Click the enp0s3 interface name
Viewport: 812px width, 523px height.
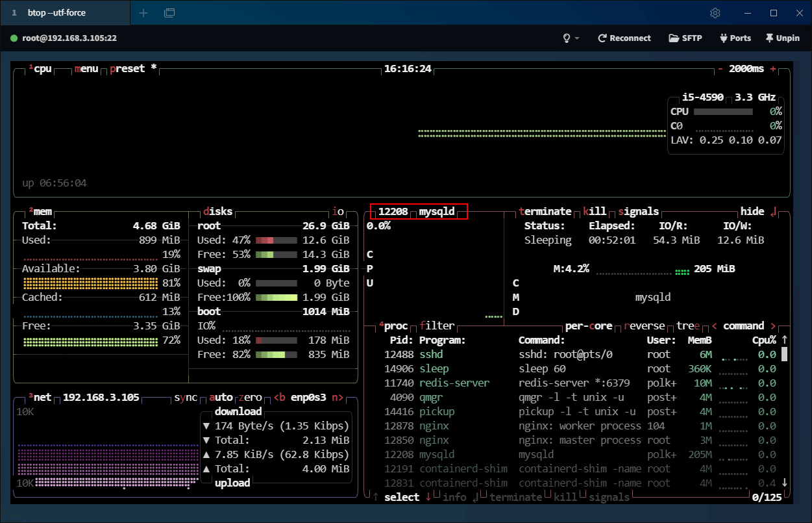(x=309, y=398)
